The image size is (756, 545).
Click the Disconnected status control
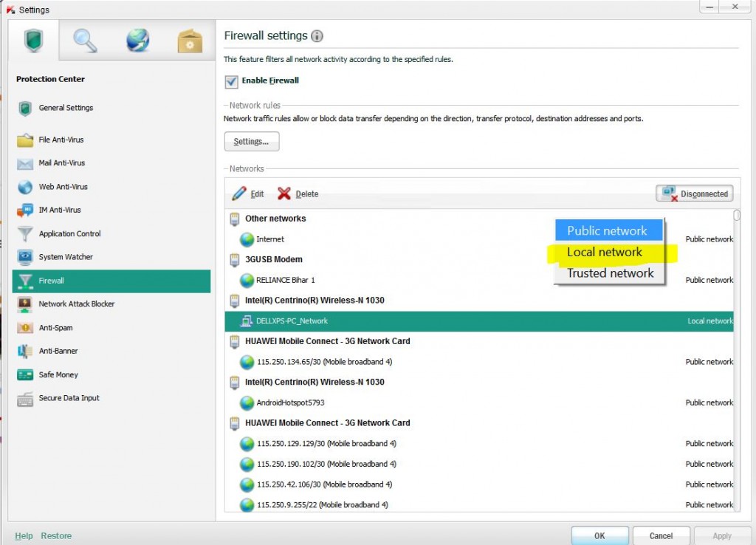tap(693, 193)
